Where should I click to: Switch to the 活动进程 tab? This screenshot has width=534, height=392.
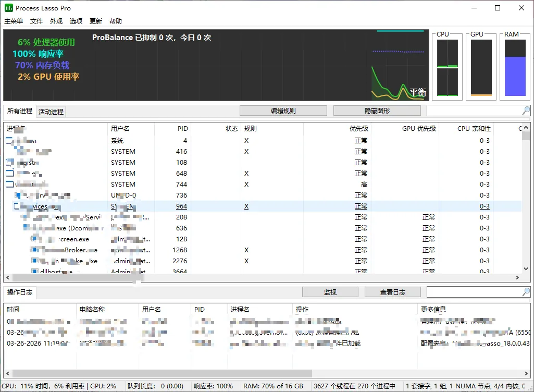(x=50, y=111)
